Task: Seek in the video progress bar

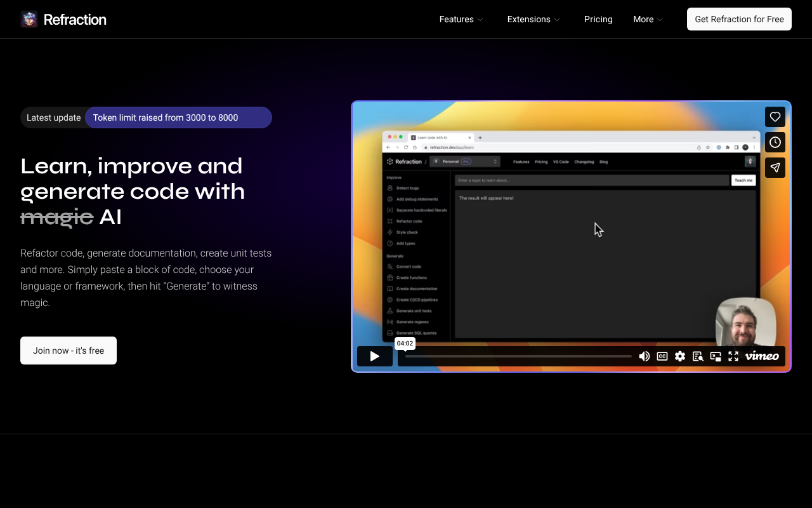Action: [518, 356]
